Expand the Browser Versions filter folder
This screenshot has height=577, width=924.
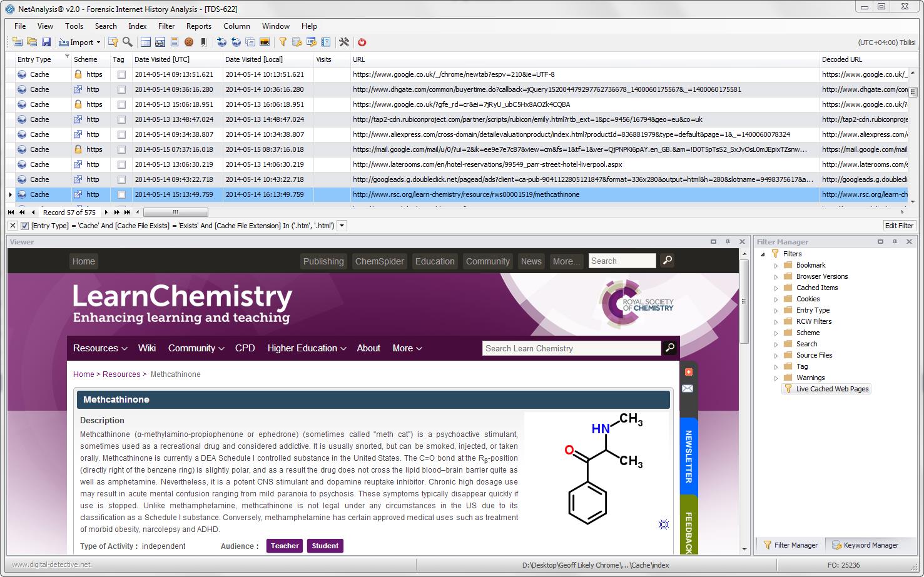pyautogui.click(x=776, y=277)
